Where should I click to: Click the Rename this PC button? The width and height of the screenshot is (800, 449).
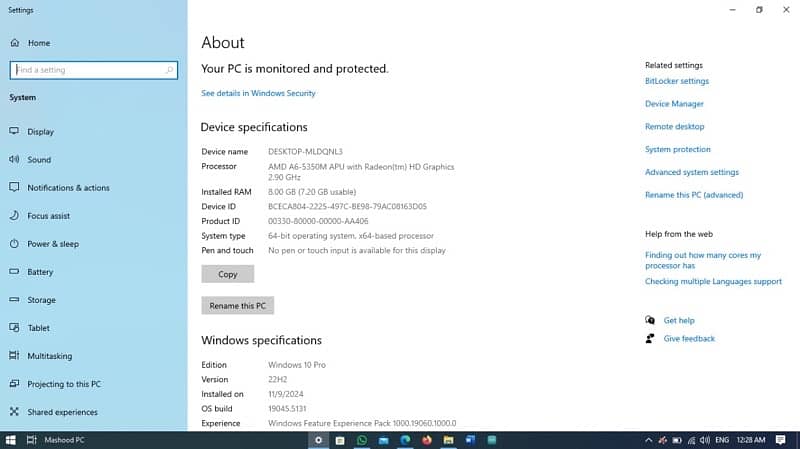[237, 306]
